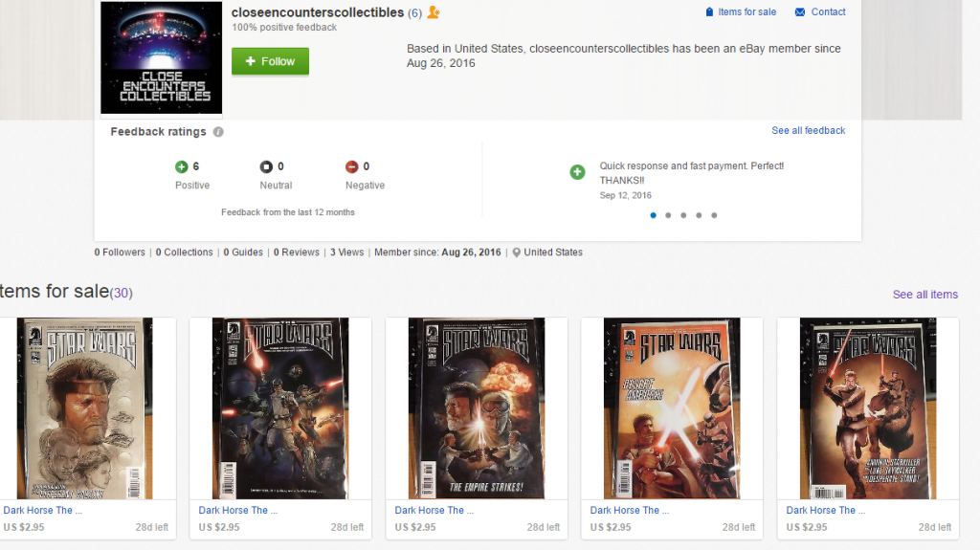This screenshot has width=980, height=550.
Task: Click the Close Encounters Collectibles profile image
Action: coord(161,57)
